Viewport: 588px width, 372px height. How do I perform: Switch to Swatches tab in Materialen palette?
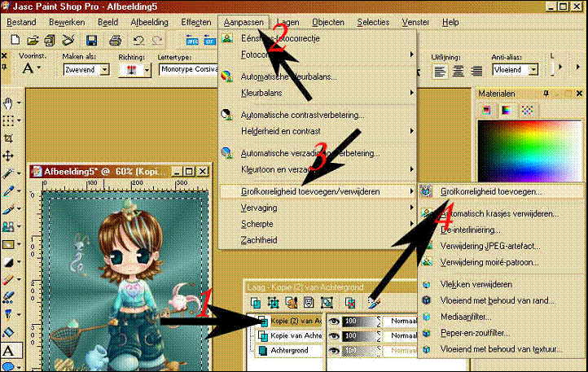coord(527,110)
